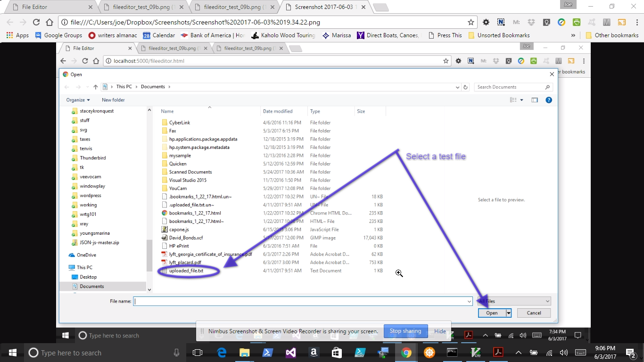Open Task View from the taskbar
This screenshot has height=362, width=644.
click(x=198, y=353)
